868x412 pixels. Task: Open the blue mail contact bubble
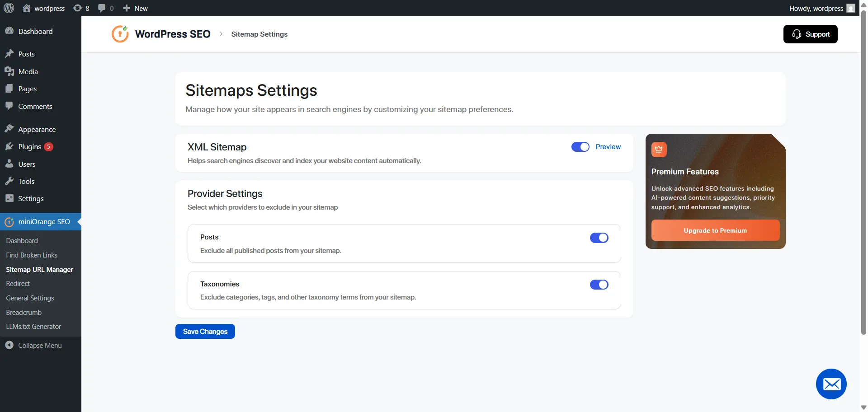831,384
